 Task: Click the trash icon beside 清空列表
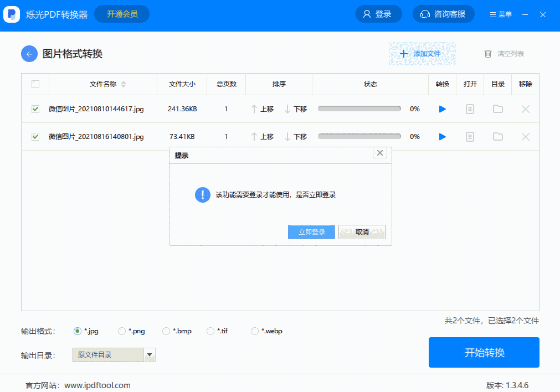[488, 53]
